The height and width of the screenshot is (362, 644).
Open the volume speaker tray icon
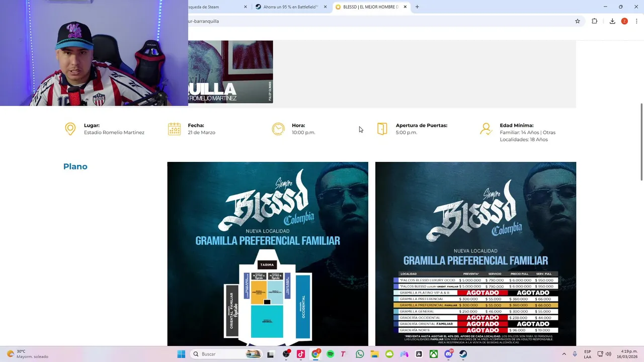click(608, 354)
